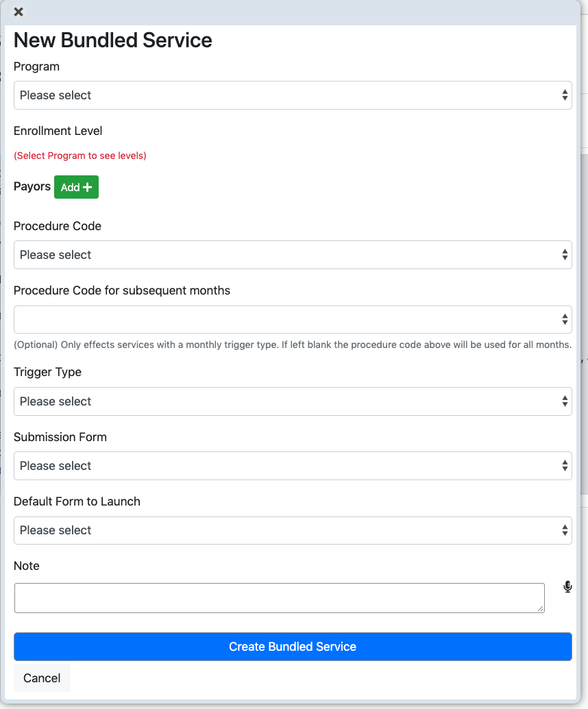Viewport: 588px width, 709px height.
Task: Click the Program field label
Action: (x=36, y=66)
